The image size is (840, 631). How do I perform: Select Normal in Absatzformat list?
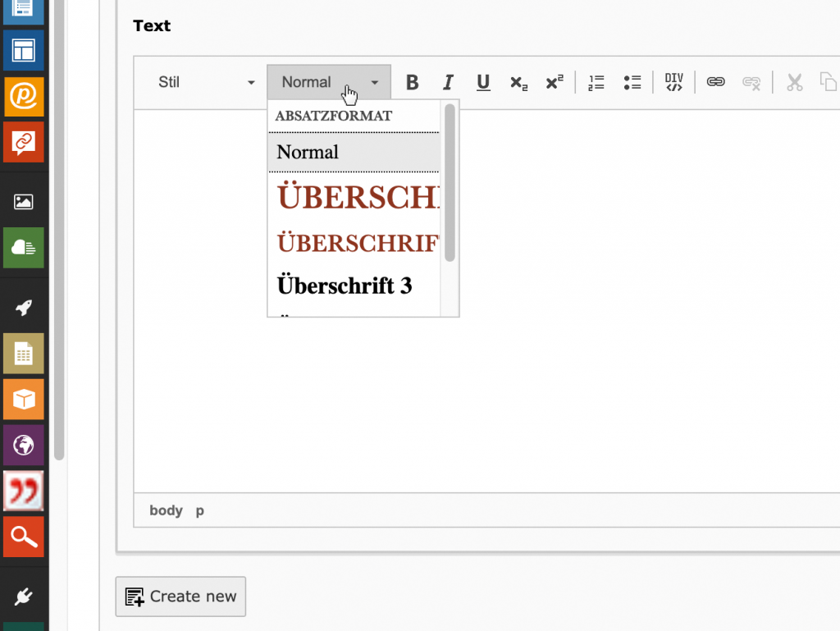pos(354,152)
